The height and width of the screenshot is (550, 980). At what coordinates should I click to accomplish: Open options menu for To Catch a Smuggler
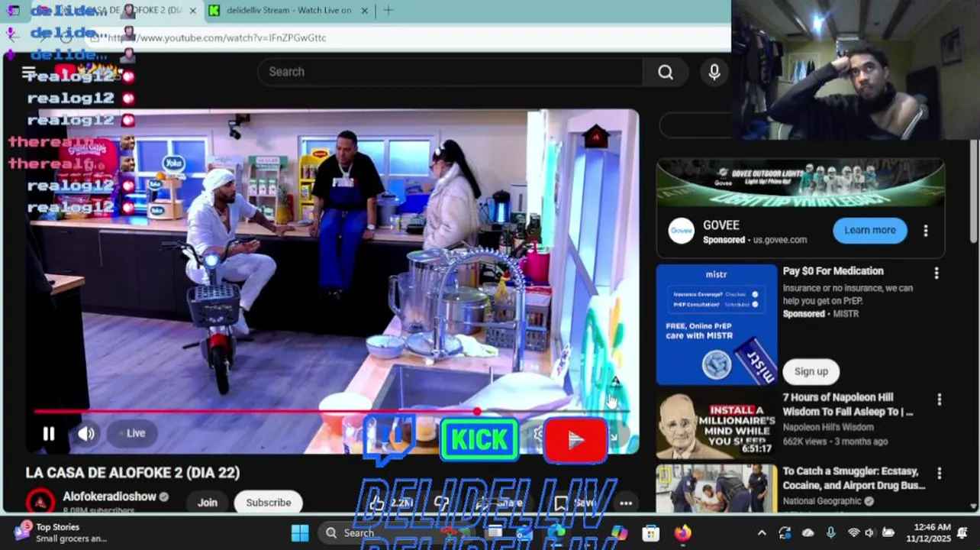pyautogui.click(x=939, y=474)
